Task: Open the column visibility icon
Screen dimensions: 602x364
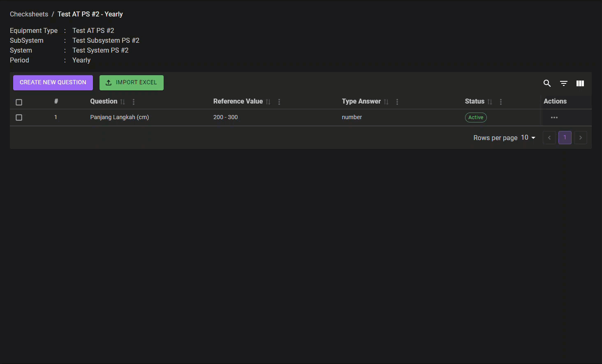Action: (x=580, y=83)
